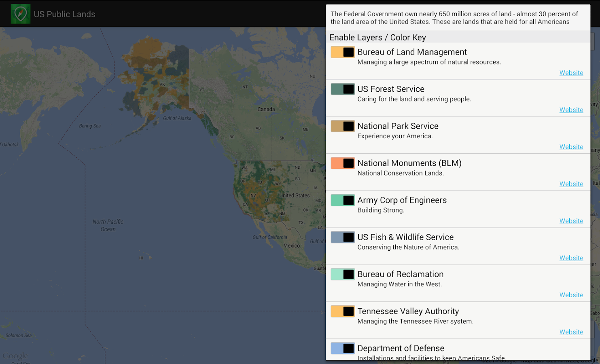
Task: Click the 'Gulf of Alaska' map label
Action: 177,118
